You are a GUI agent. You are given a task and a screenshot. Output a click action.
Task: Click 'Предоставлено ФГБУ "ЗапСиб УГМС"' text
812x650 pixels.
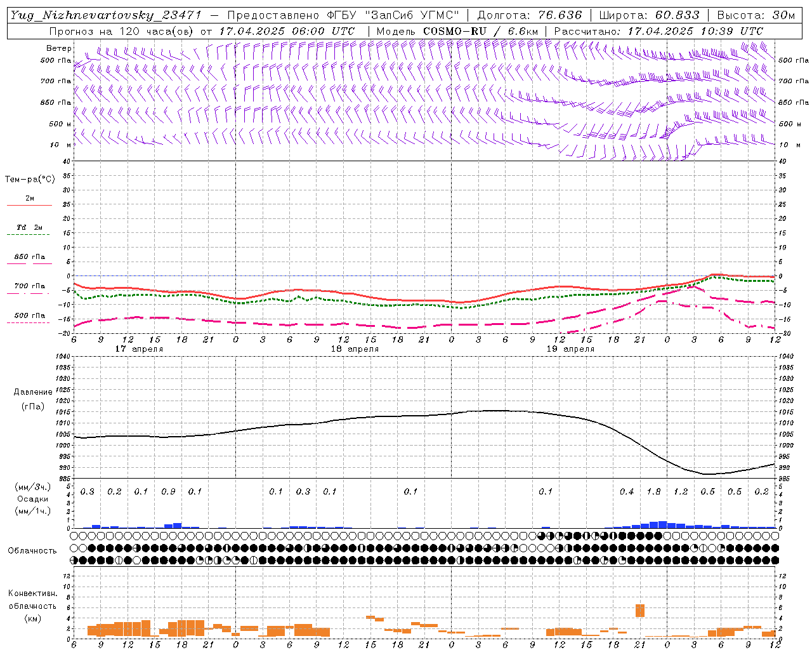[x=343, y=15]
